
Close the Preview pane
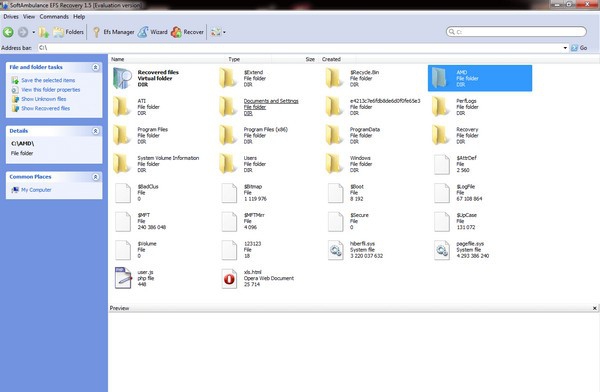595,308
